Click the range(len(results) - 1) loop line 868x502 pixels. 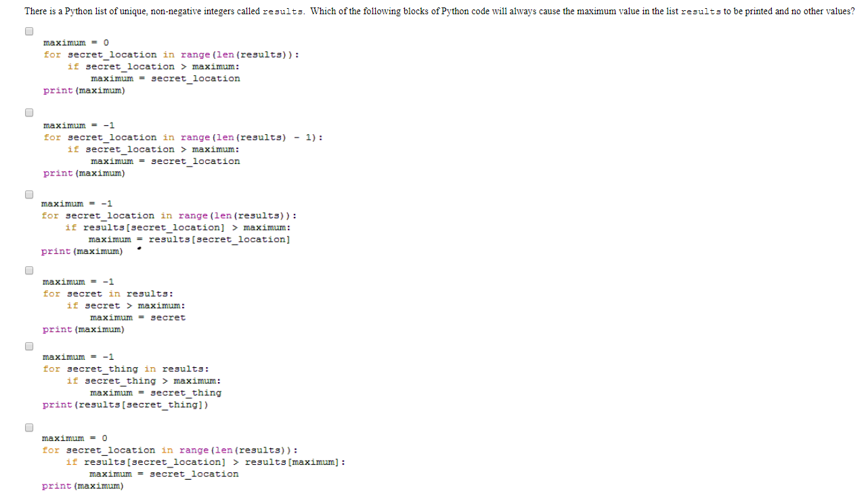coord(183,138)
